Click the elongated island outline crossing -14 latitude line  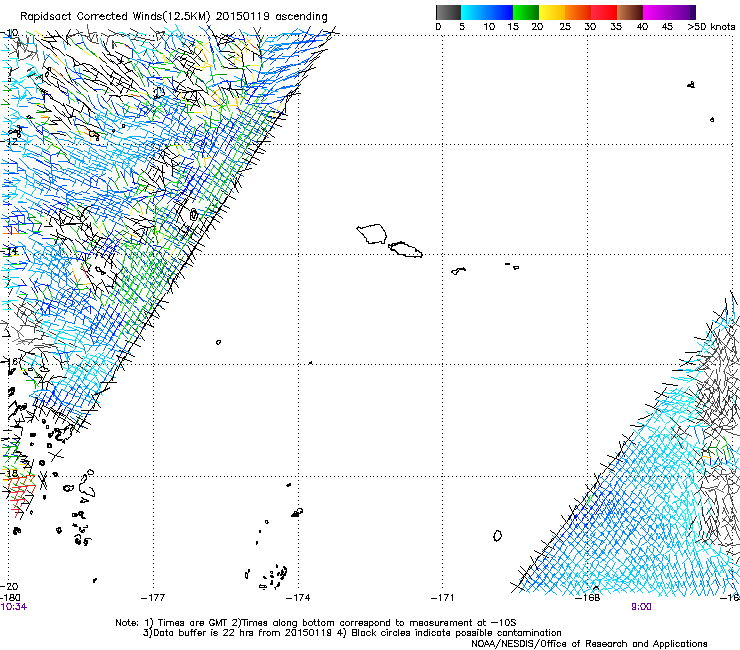click(x=405, y=249)
